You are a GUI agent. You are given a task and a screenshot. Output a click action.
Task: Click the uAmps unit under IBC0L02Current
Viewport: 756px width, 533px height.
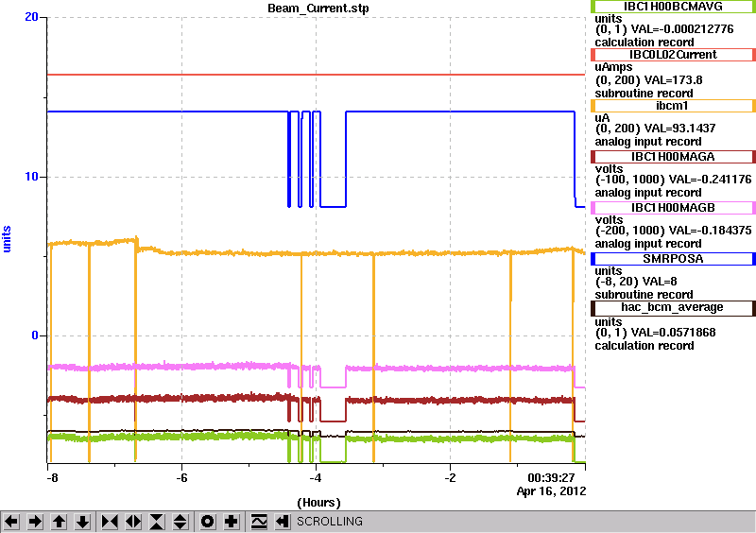(613, 67)
